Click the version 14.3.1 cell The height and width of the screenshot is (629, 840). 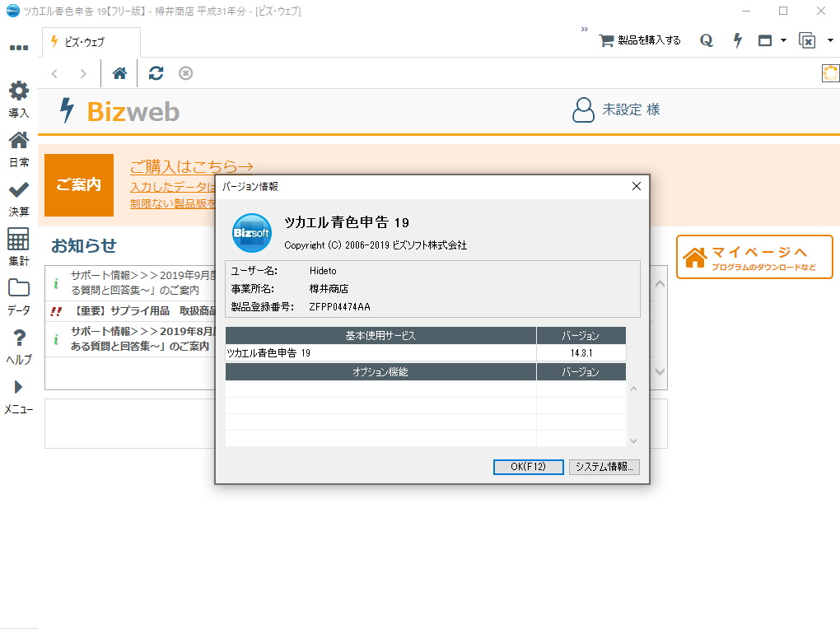click(x=581, y=353)
